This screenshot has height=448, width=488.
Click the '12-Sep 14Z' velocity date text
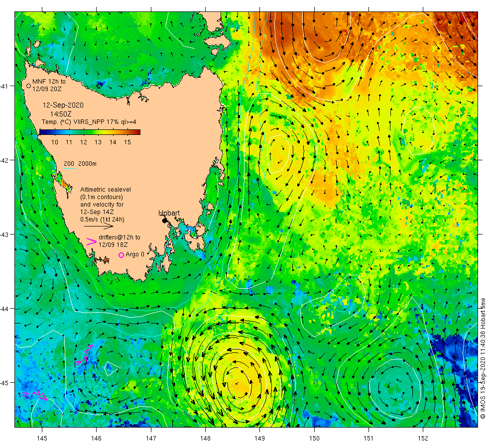click(97, 212)
